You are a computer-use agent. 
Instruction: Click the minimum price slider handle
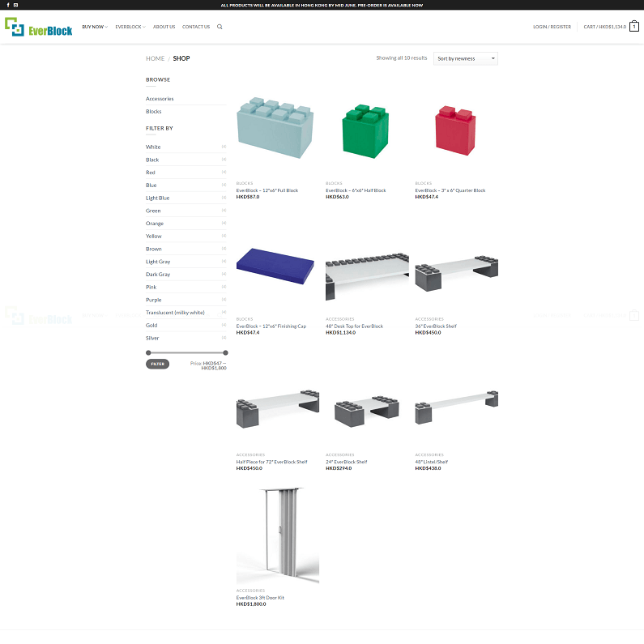148,352
